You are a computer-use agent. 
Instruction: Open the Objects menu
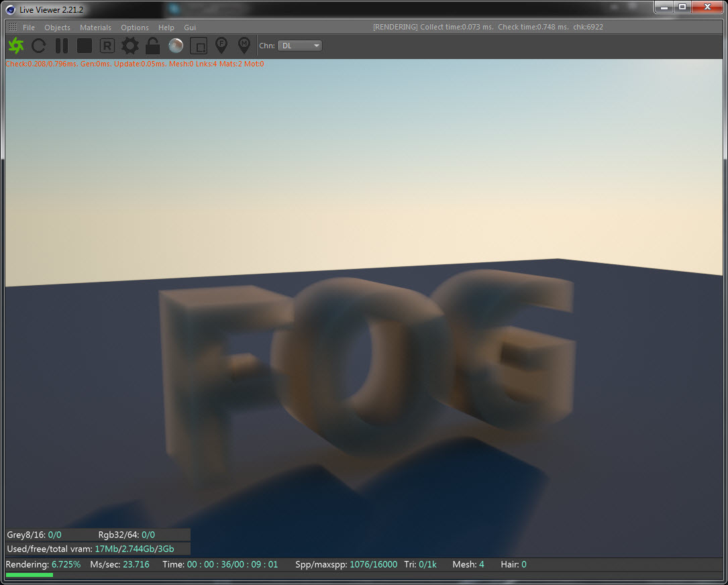coord(57,28)
